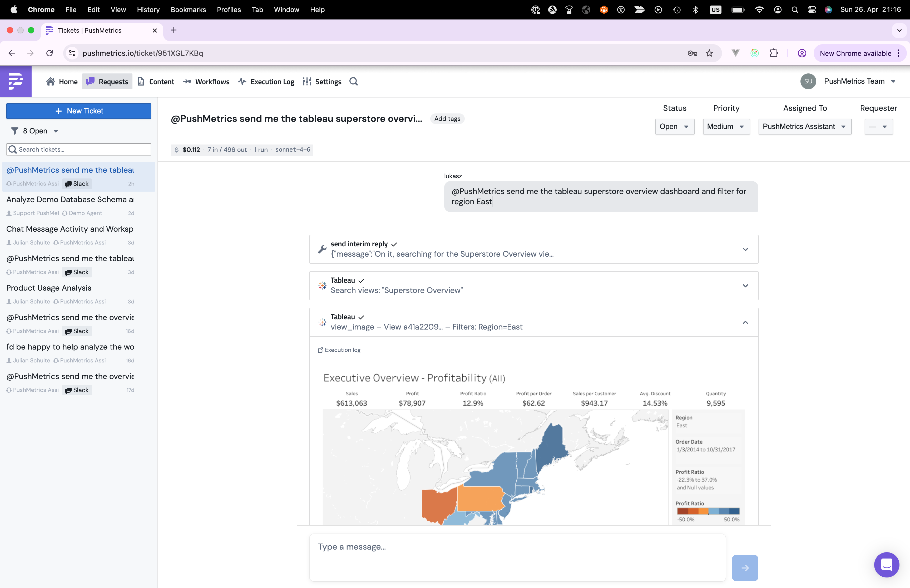Open the search magnifier in top navigation

pos(354,82)
